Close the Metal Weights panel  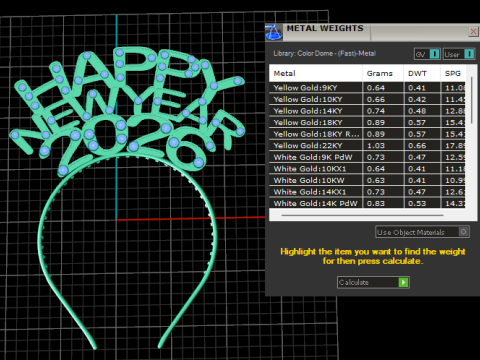pyautogui.click(x=473, y=32)
